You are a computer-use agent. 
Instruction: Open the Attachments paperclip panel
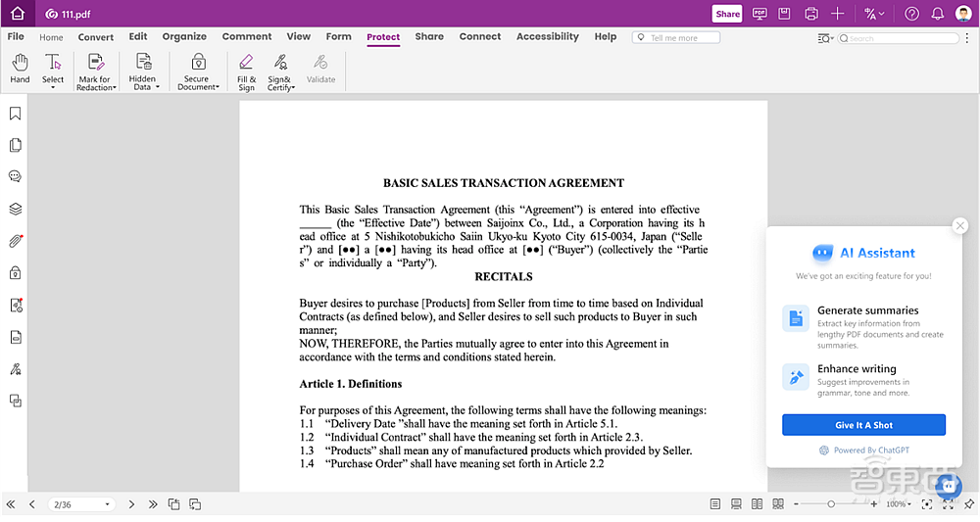coord(16,241)
